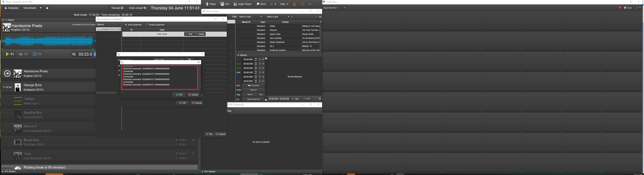Open the Help menu
Viewport: 644px width, 175px height.
[284, 4]
